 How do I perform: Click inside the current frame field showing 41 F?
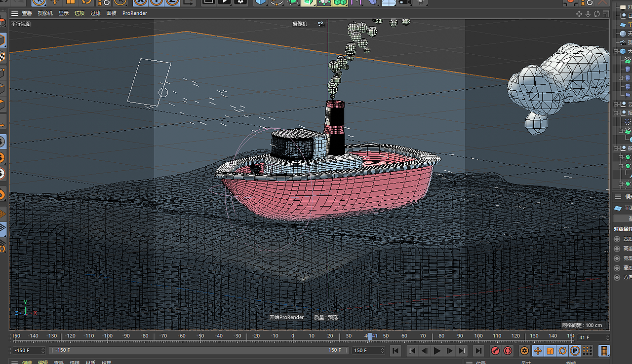pyautogui.click(x=589, y=337)
